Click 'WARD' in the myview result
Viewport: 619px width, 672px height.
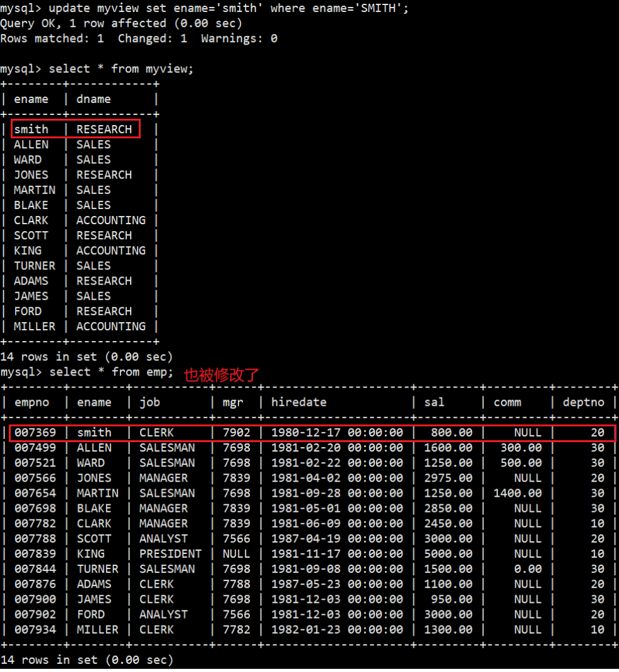click(x=28, y=160)
